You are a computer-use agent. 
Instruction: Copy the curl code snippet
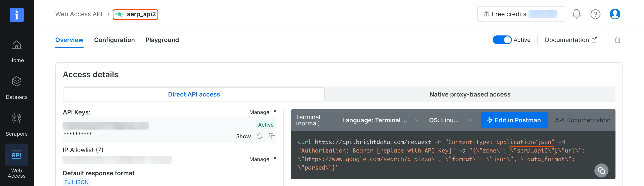(601, 170)
